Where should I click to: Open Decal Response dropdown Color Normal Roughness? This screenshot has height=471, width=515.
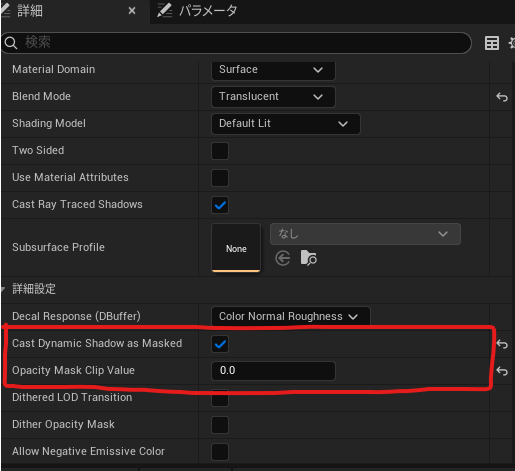click(x=291, y=316)
